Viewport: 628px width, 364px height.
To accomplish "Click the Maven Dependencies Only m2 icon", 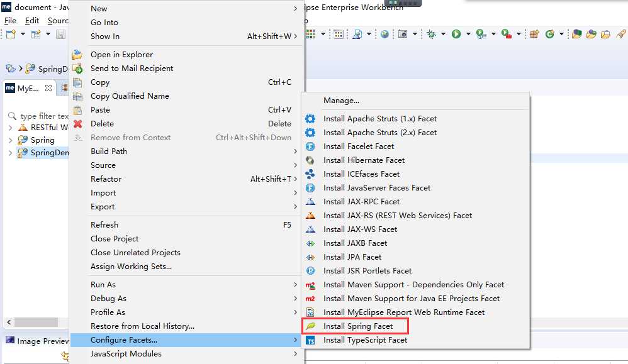I will [x=310, y=285].
